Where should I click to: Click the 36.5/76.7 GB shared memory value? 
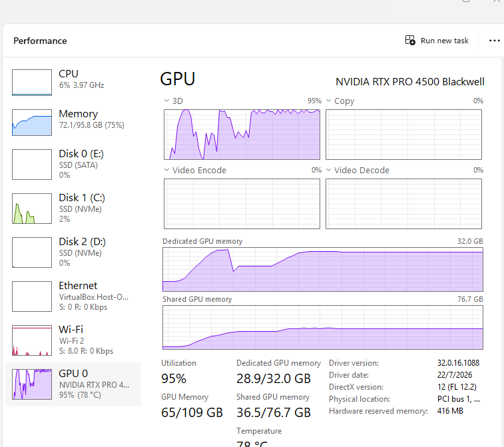pos(274,412)
